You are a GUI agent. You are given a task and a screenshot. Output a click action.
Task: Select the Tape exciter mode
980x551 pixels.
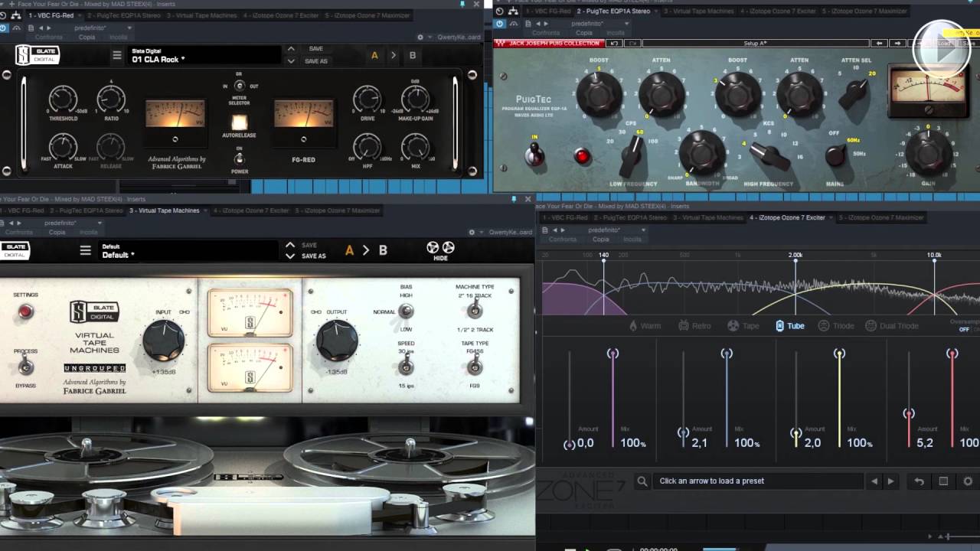(x=743, y=326)
